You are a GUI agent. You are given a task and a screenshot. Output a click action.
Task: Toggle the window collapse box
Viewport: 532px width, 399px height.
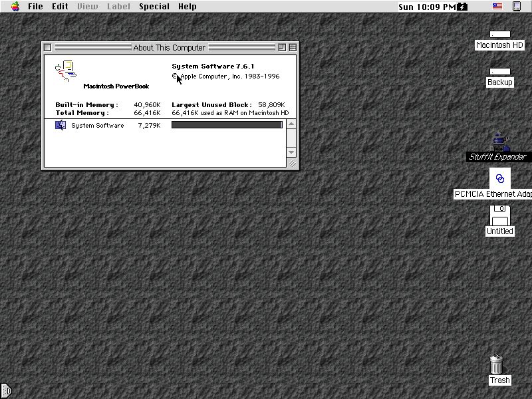[x=293, y=47]
